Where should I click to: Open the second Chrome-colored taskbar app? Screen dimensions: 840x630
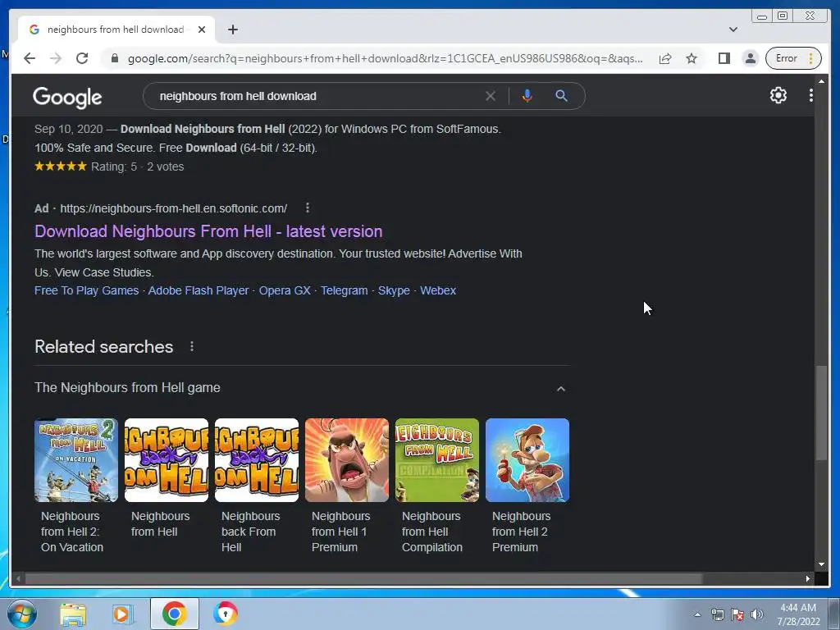coord(225,614)
